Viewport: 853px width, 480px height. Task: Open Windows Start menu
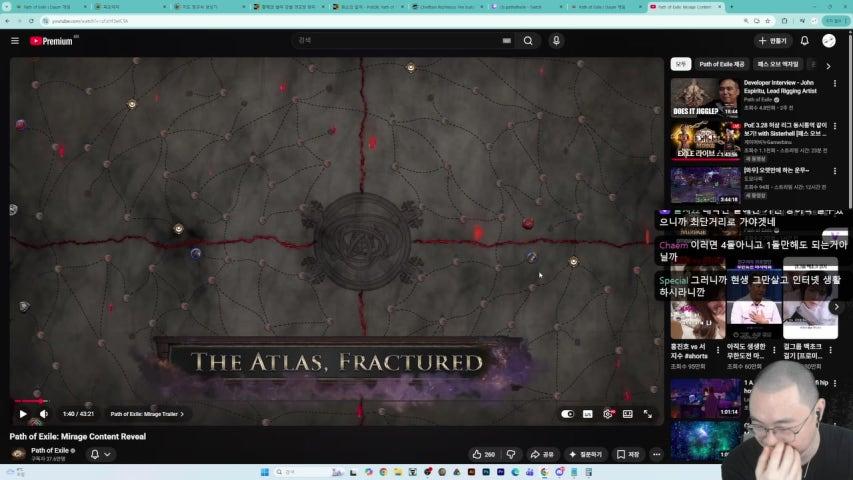coord(265,472)
